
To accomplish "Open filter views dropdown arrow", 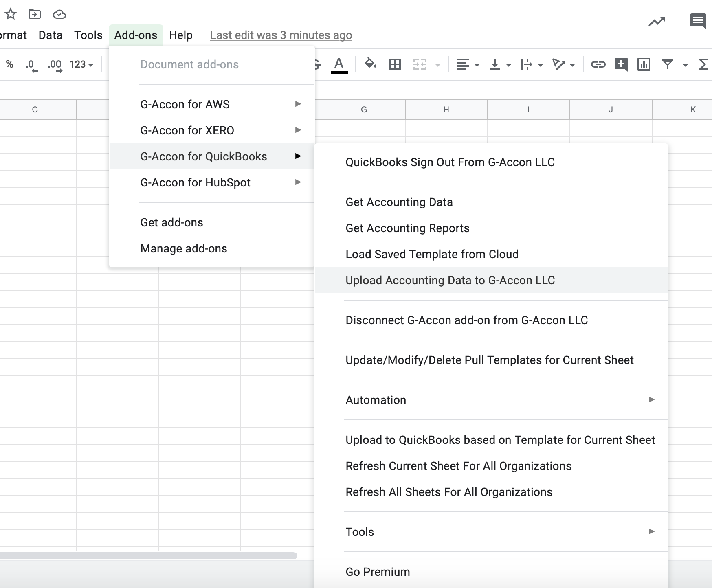I will 686,65.
